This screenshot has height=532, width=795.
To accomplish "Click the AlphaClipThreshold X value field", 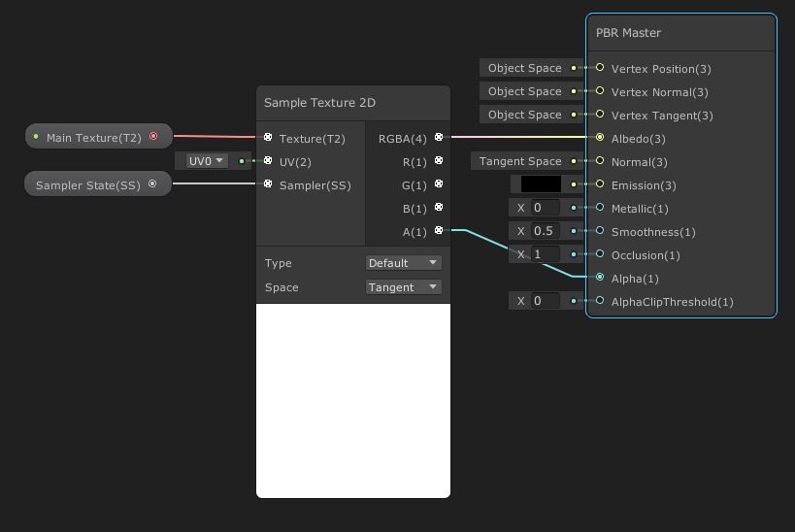I will [x=545, y=301].
